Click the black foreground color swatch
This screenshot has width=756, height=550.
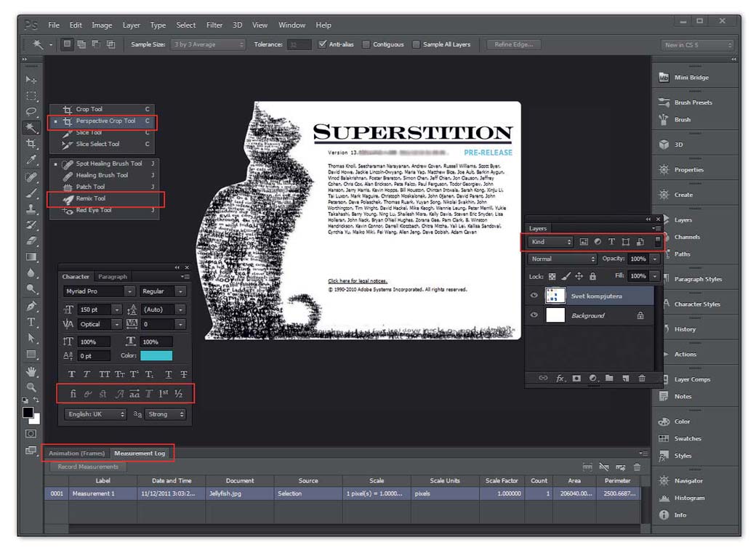(x=28, y=413)
